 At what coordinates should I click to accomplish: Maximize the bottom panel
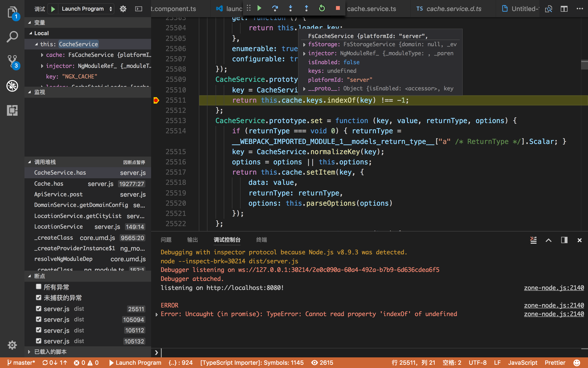click(x=549, y=240)
